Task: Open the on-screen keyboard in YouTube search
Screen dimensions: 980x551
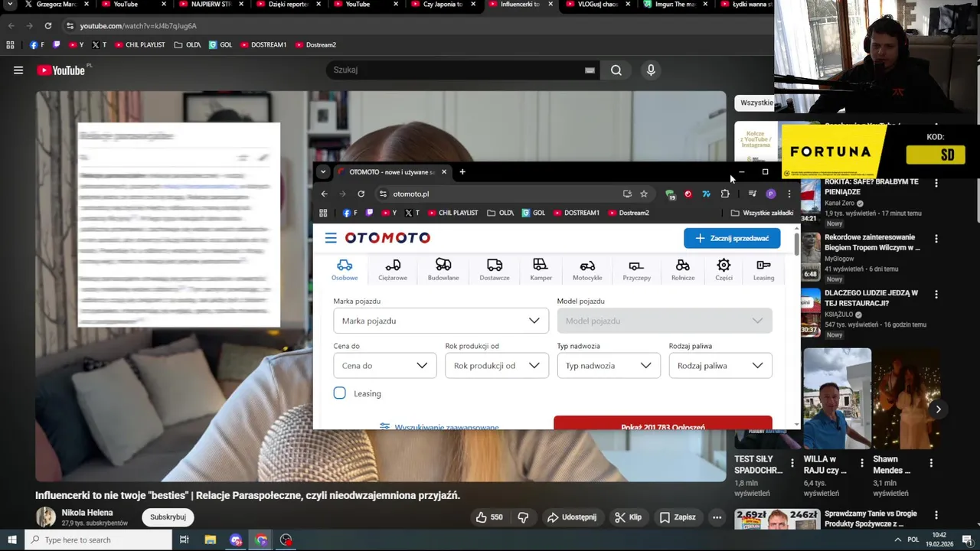Action: click(590, 70)
